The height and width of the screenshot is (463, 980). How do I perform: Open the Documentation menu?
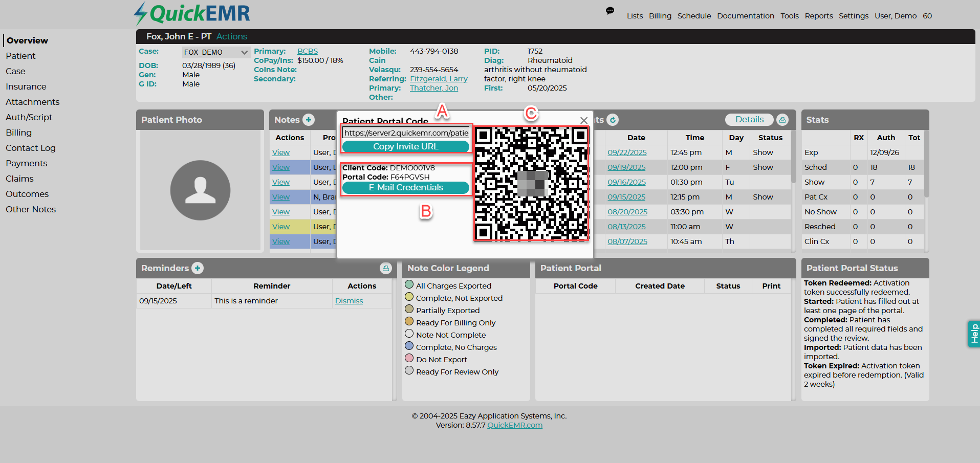coord(746,16)
